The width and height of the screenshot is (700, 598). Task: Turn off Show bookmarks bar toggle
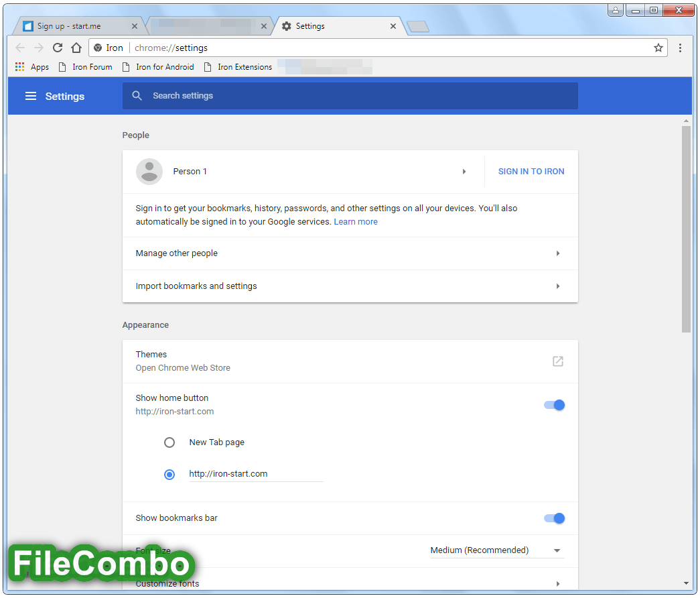[554, 518]
